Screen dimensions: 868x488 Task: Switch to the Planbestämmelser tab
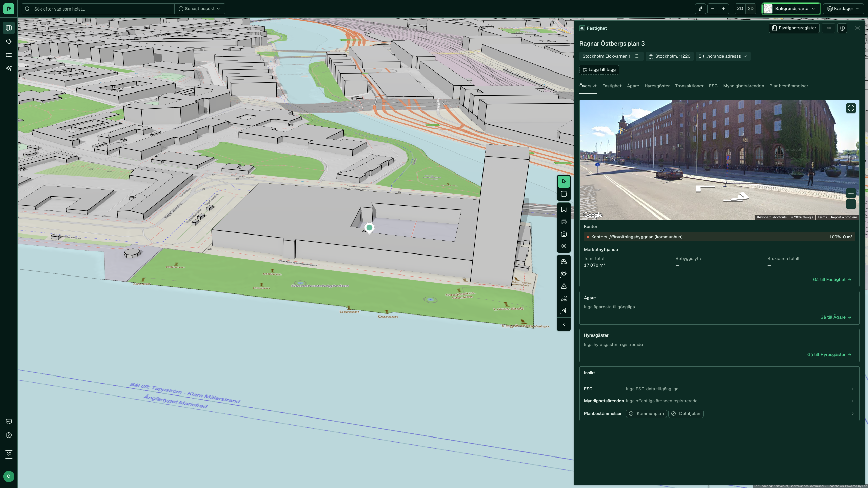coord(789,86)
